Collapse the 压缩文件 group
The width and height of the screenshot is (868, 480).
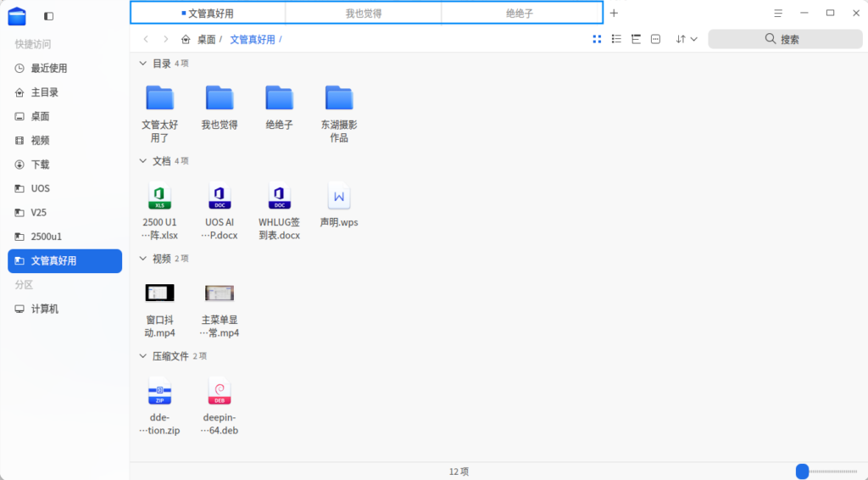142,356
